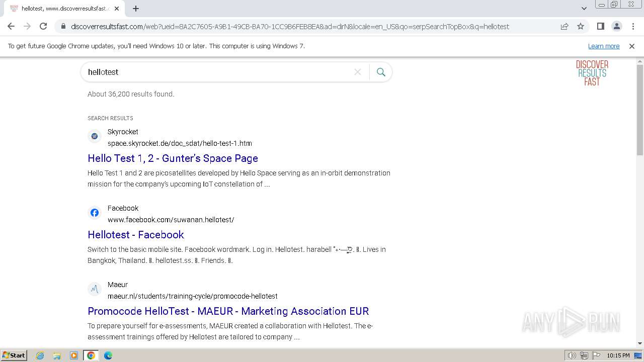The height and width of the screenshot is (362, 644).
Task: Click the Maeur favicon icon
Action: [x=95, y=289]
